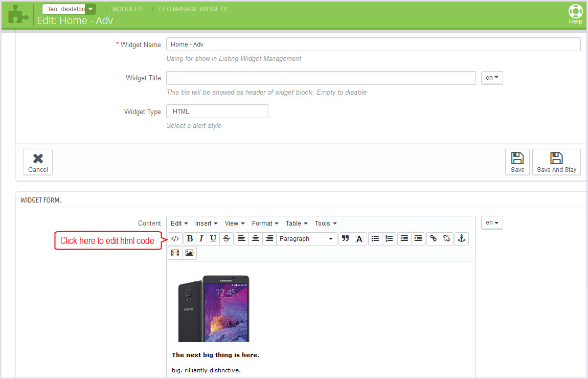588x379 pixels.
Task: Align text right
Action: pyautogui.click(x=269, y=239)
